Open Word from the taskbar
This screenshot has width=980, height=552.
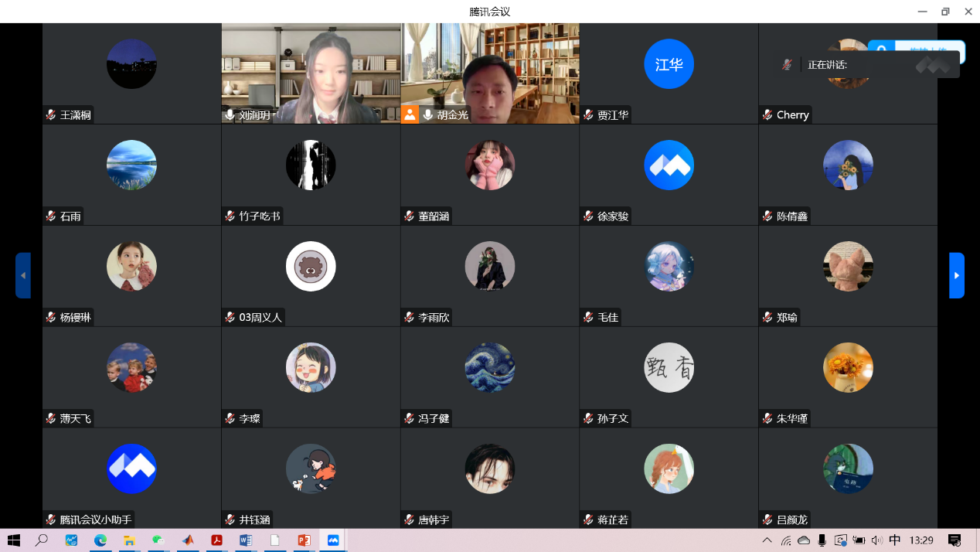click(x=246, y=540)
